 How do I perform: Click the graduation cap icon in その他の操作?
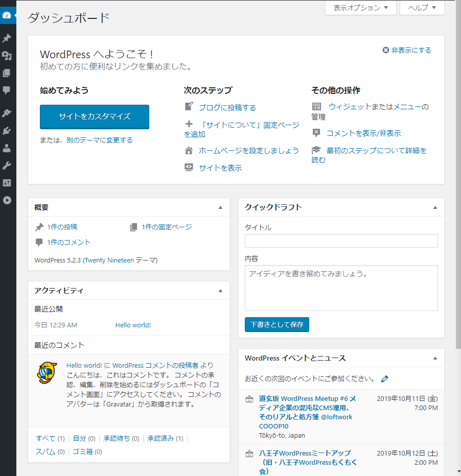pyautogui.click(x=316, y=150)
